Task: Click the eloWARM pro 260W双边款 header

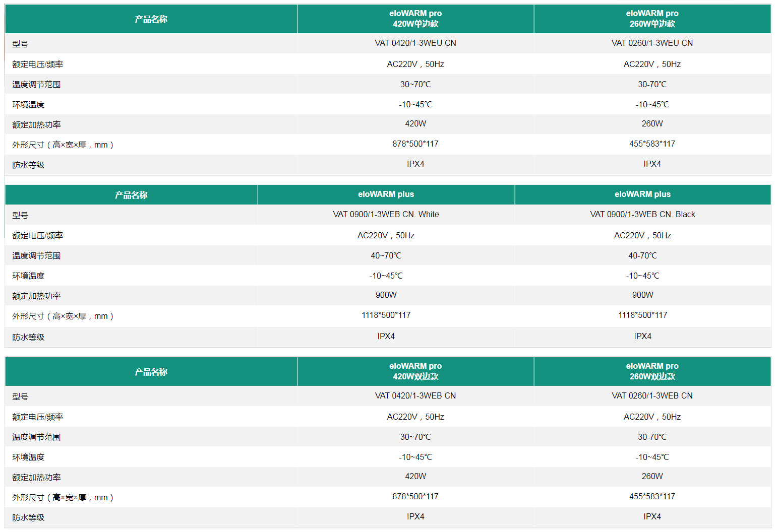Action: point(652,371)
